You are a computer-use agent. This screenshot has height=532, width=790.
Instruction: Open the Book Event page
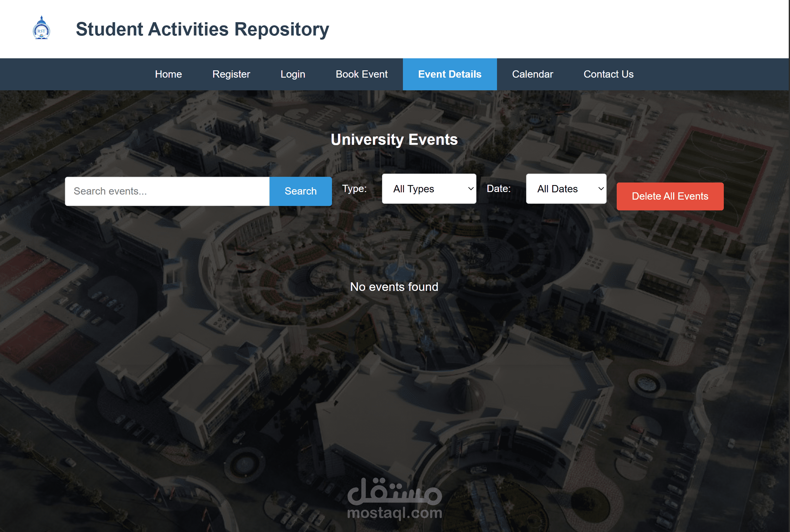click(361, 74)
